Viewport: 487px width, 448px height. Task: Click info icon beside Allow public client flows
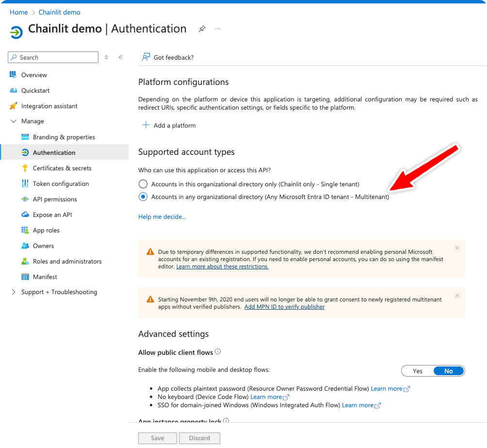click(218, 351)
